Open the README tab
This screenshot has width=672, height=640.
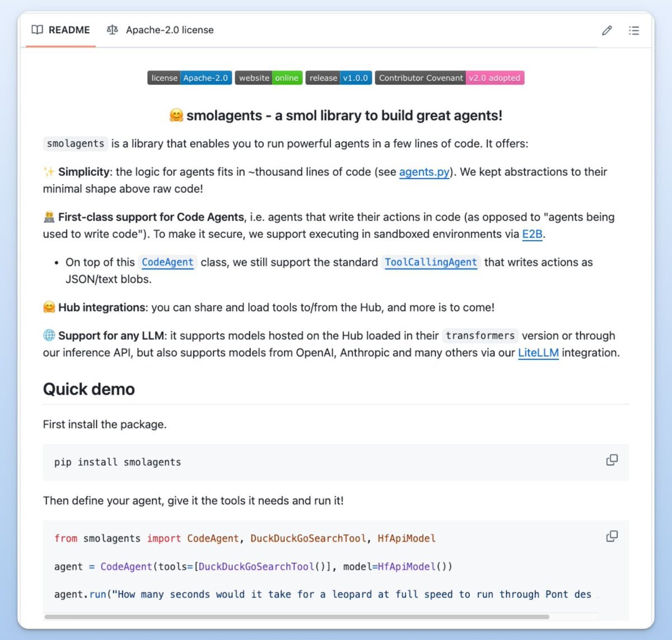pyautogui.click(x=60, y=30)
